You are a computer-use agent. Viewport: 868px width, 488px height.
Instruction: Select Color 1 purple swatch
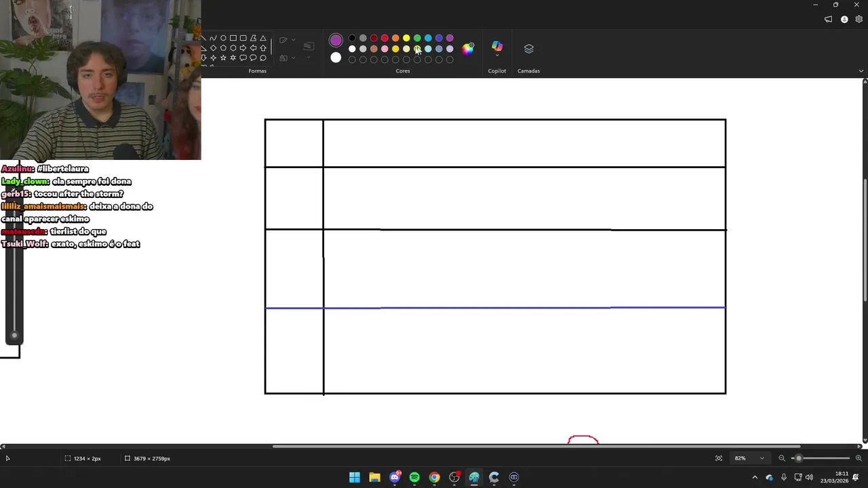point(336,40)
